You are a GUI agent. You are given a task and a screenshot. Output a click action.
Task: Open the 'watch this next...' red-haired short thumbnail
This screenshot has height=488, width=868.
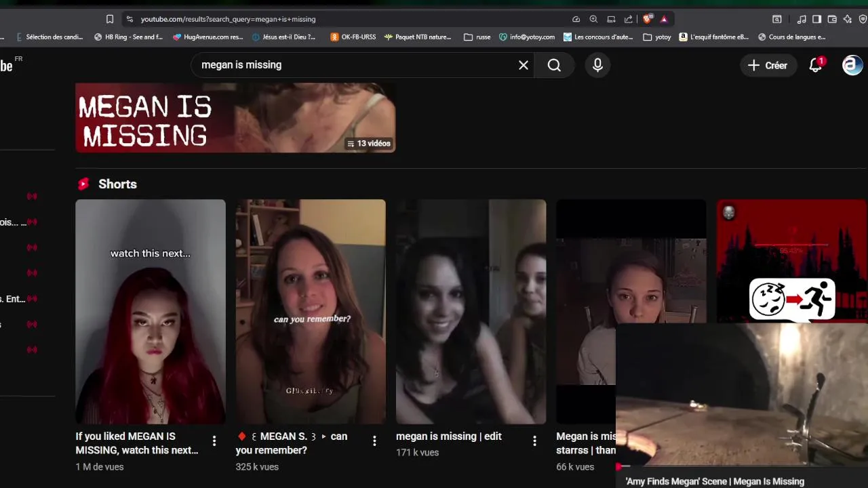[x=151, y=312]
